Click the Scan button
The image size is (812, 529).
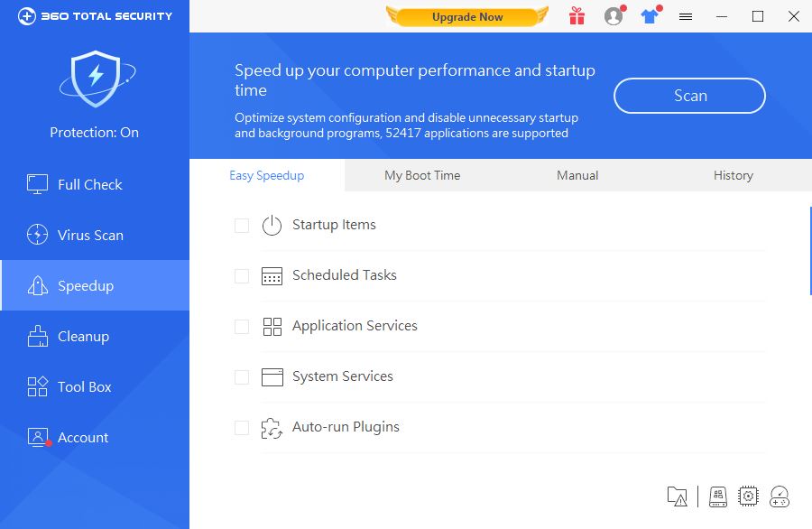[x=690, y=96]
